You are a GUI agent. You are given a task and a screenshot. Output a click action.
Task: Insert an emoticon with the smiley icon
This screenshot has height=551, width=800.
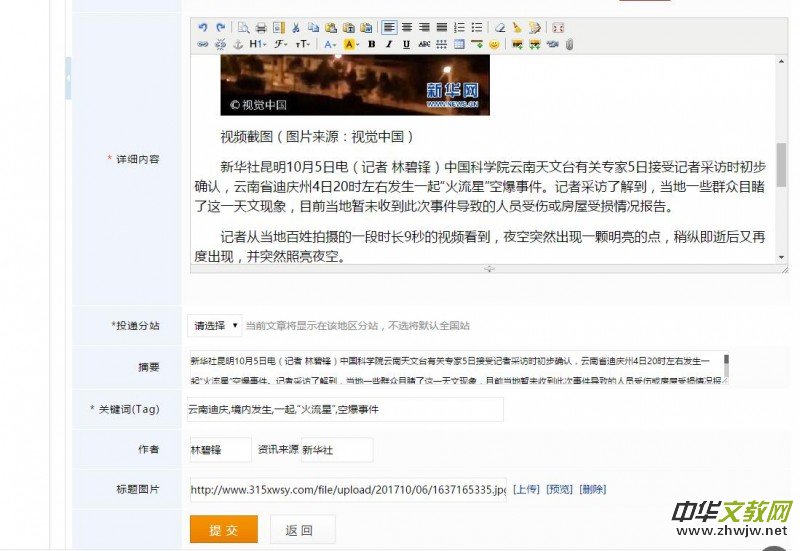click(x=494, y=44)
